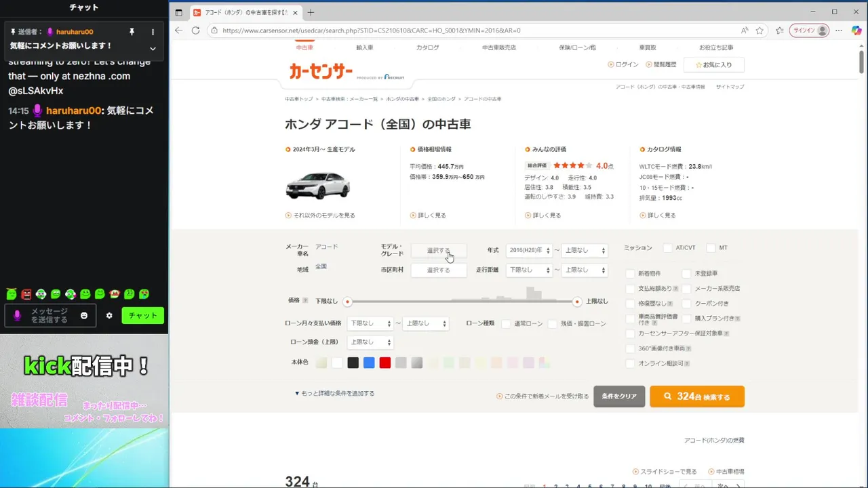Check the 通常ローン loan type box

point(507,324)
